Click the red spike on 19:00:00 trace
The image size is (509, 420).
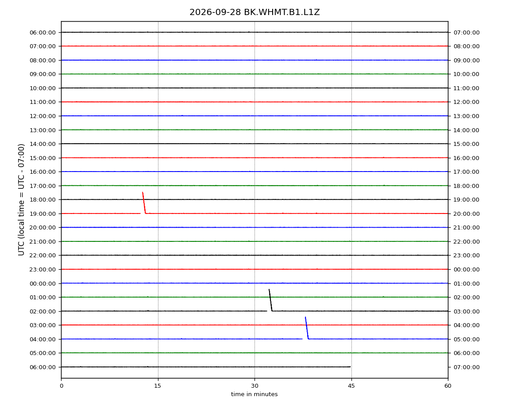click(144, 202)
